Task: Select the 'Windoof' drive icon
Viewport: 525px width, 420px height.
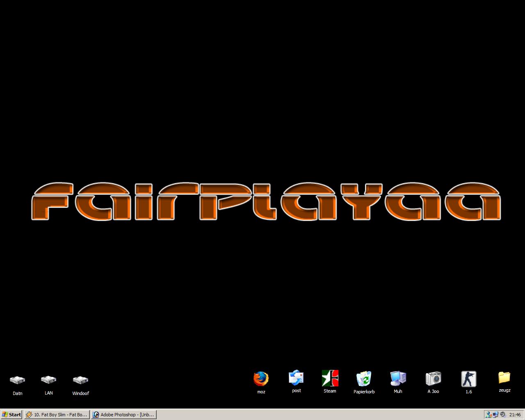Action: point(80,380)
